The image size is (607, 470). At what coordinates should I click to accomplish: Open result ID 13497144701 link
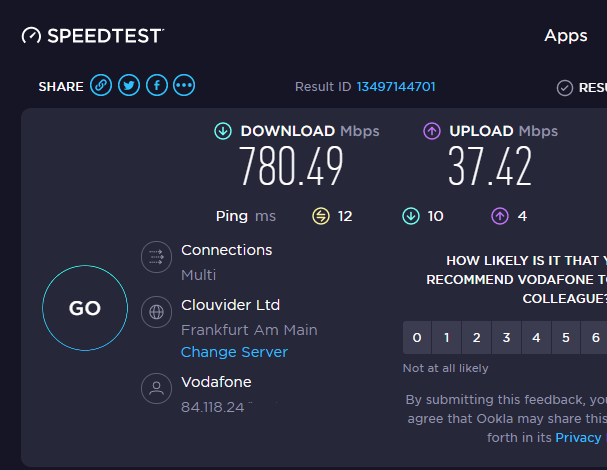point(396,87)
